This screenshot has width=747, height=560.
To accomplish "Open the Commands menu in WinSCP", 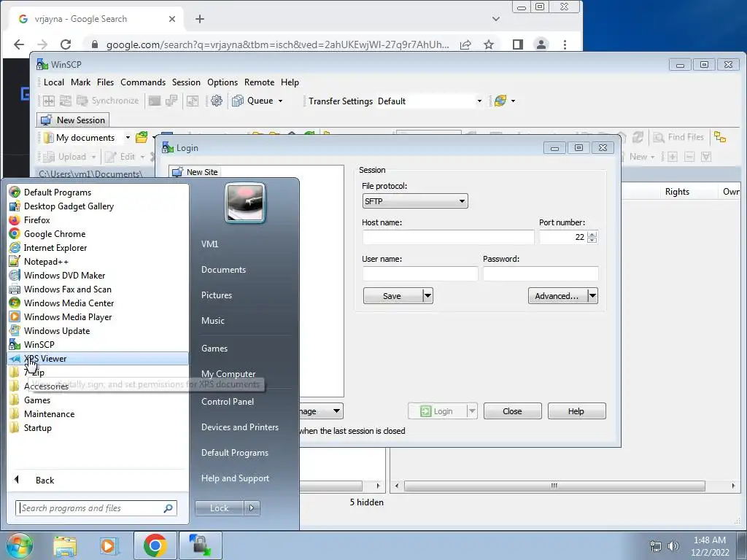I will coord(143,82).
